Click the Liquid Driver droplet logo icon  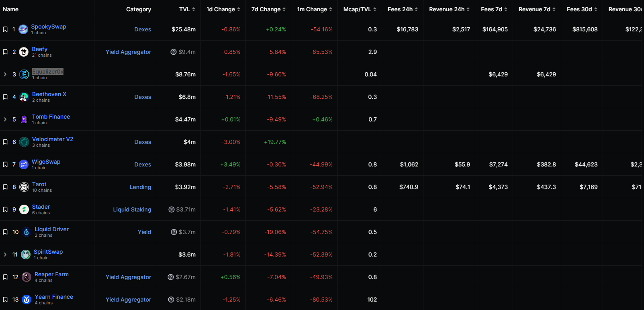pos(27,232)
